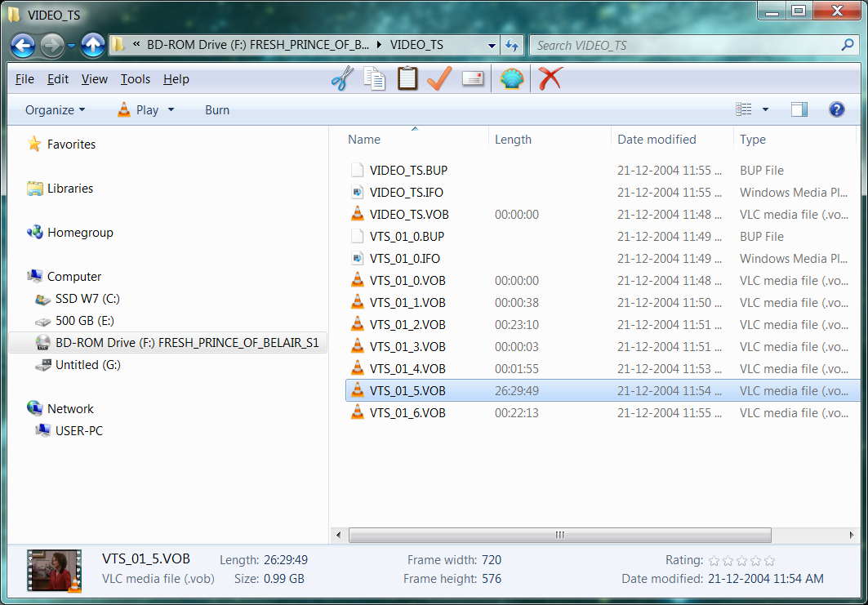Click the Cut scissors toolbar icon
Screen dimensions: 868x605
pos(343,78)
